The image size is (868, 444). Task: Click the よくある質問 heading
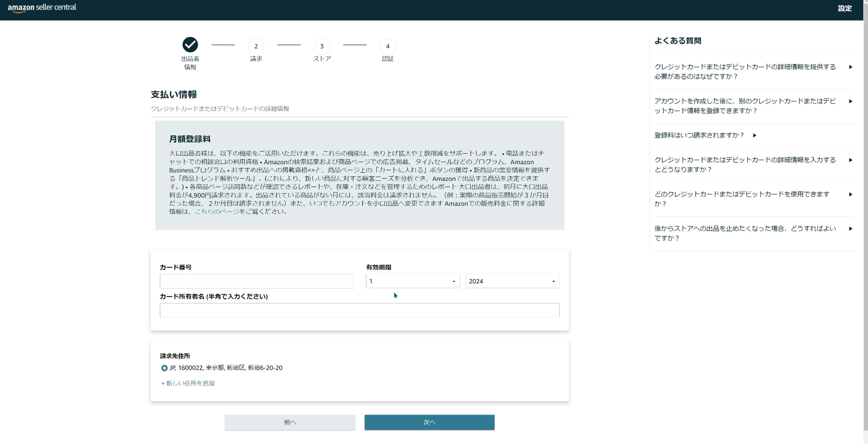677,41
